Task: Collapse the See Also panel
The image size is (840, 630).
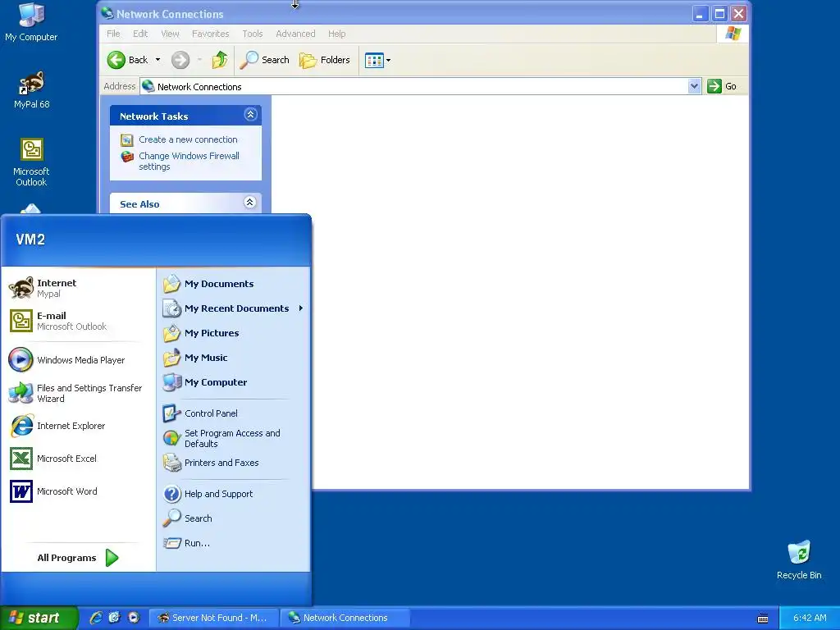Action: click(x=249, y=203)
